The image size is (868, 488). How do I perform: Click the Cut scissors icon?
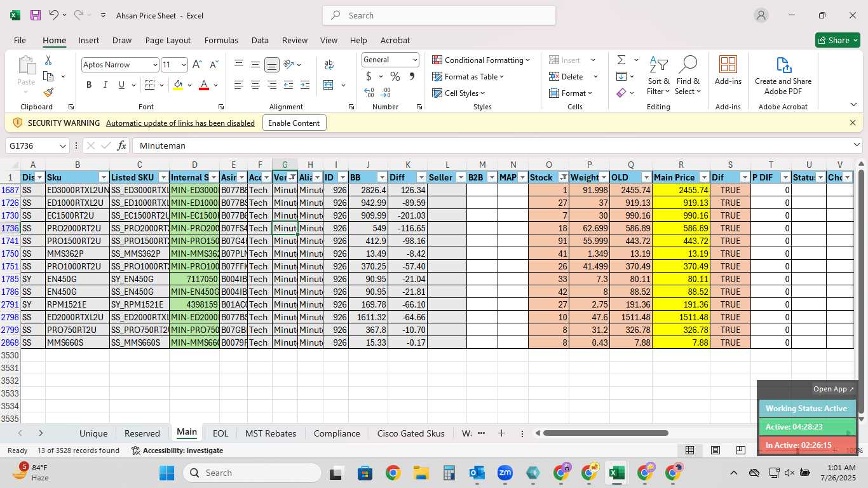click(x=48, y=60)
